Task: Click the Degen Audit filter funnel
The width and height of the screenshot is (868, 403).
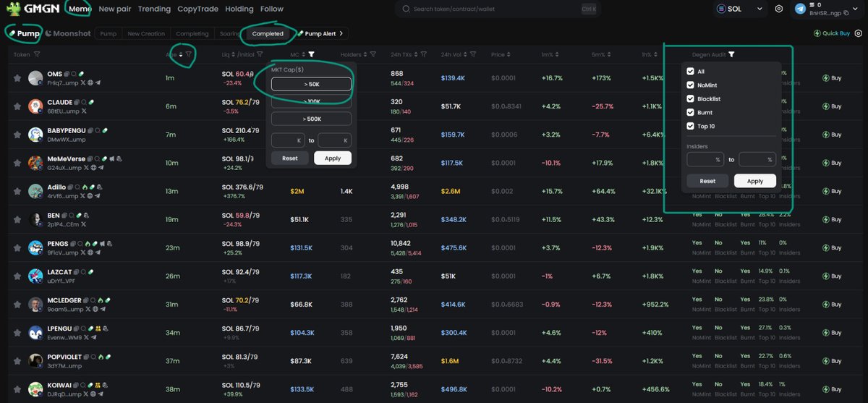Action: (731, 54)
